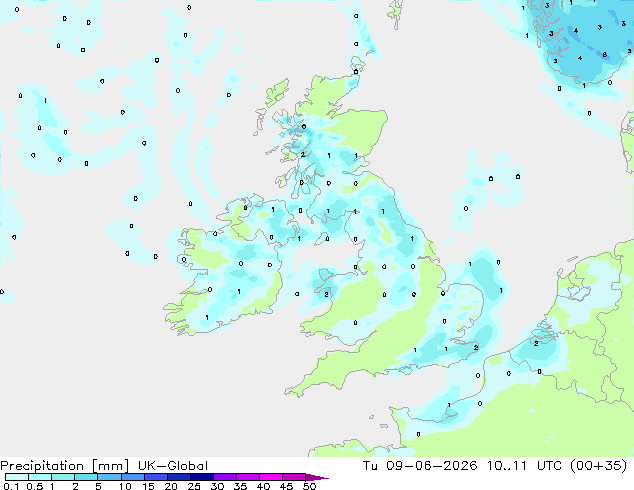This screenshot has width=634, height=490.
Task: Click the "2" value over the Belgian coast
Action: click(536, 343)
